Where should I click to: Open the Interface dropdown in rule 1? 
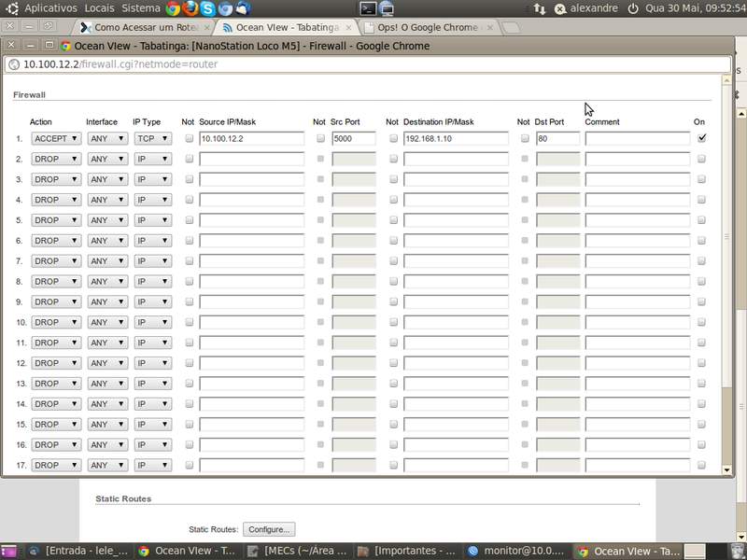[x=107, y=138]
